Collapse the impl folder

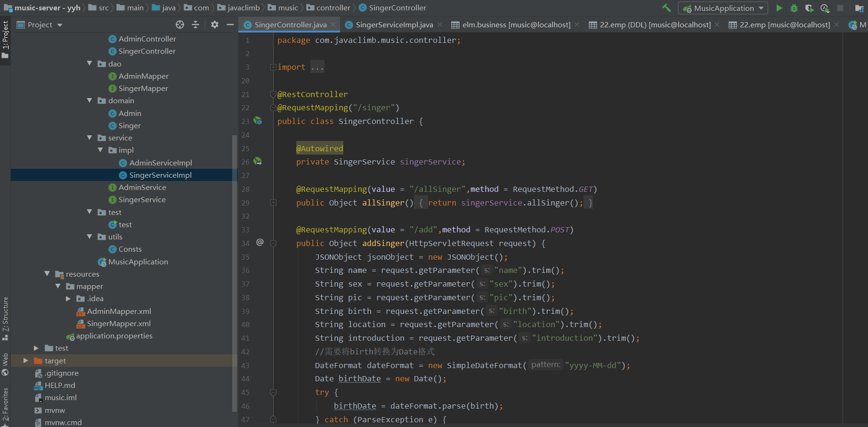tap(100, 150)
